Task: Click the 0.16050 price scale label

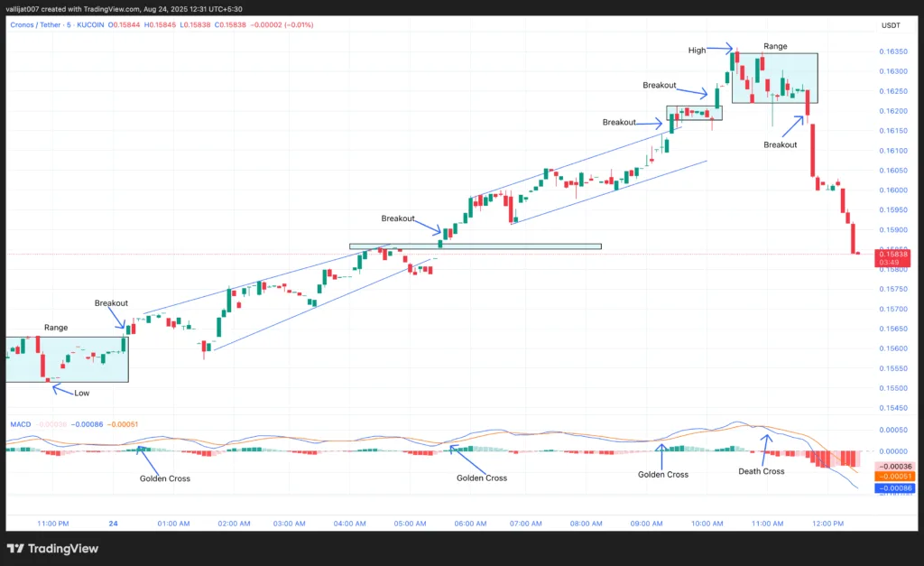Action: [892, 170]
